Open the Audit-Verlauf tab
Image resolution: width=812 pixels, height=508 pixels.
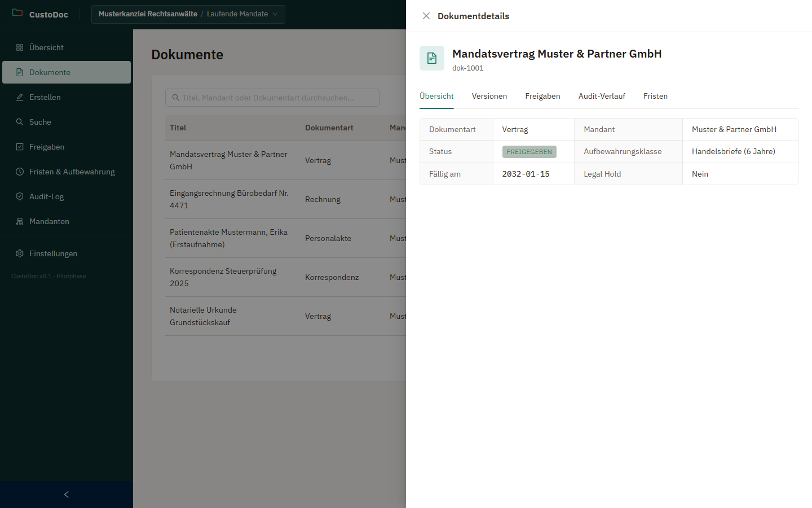(x=602, y=96)
